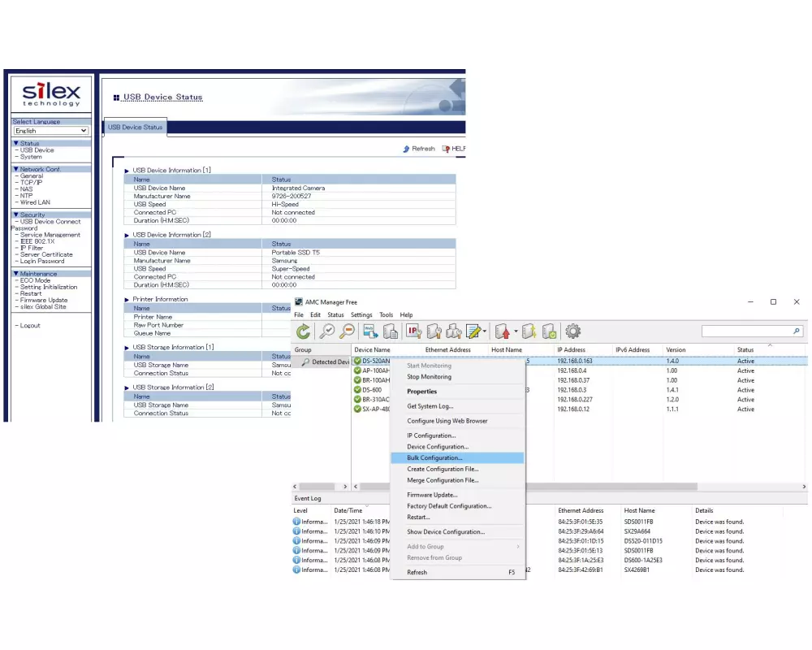The image size is (812, 650).
Task: Click the Detected Devices group icon
Action: pyautogui.click(x=305, y=362)
